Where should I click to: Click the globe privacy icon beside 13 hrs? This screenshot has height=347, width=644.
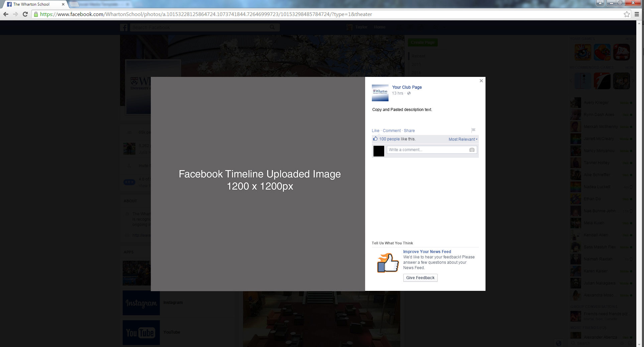tap(409, 93)
